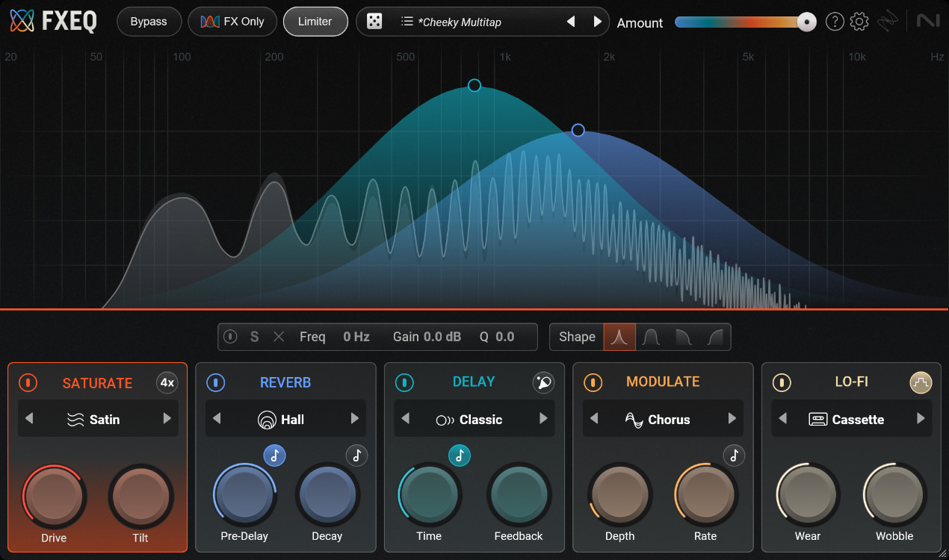Solo the selected band with S
The width and height of the screenshot is (949, 560).
pyautogui.click(x=254, y=337)
